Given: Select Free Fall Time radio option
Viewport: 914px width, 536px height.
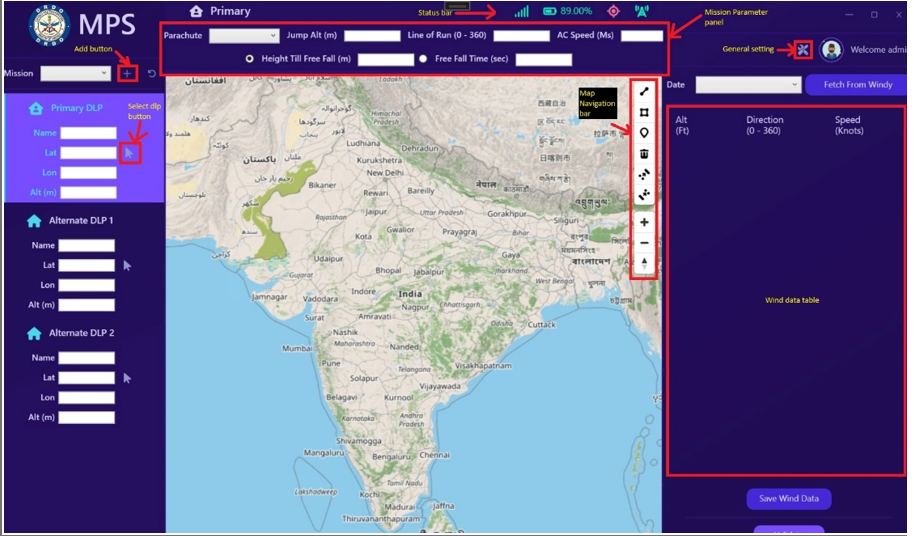Looking at the screenshot, I should coord(423,59).
